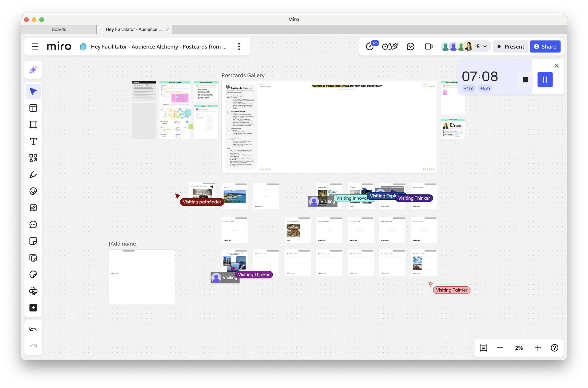Open the stacked sticky notes tool
Viewport: 588px width, 388px height.
pos(33,258)
